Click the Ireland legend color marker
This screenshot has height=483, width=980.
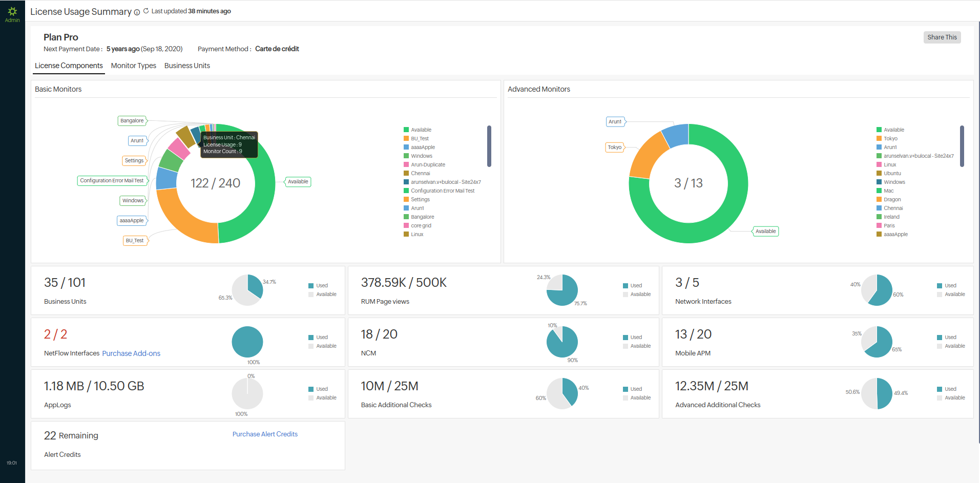point(879,217)
